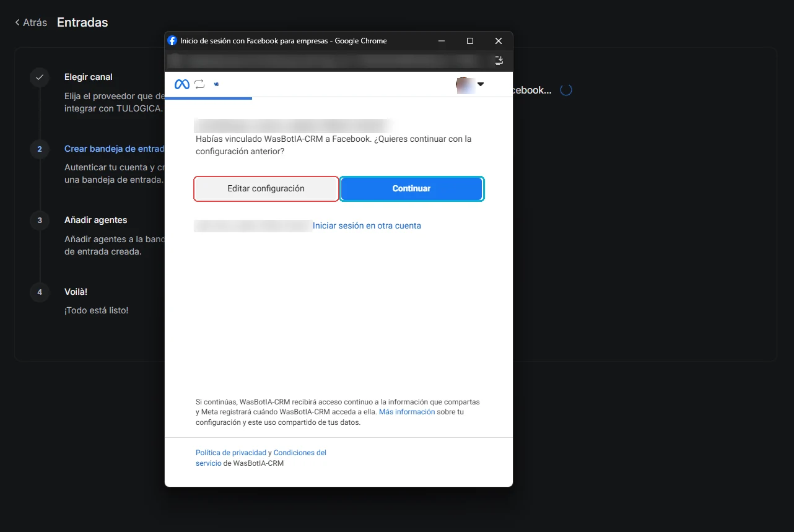Click the step 2 number circle
This screenshot has height=532, width=794.
tap(40, 149)
